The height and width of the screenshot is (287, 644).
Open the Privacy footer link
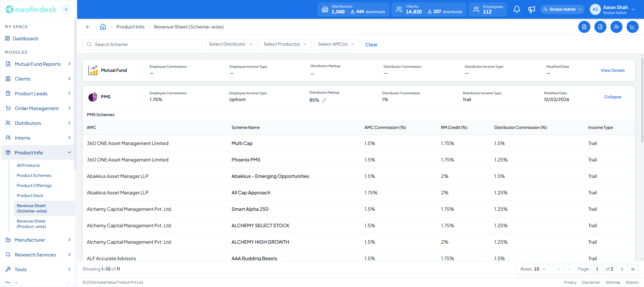pyautogui.click(x=570, y=282)
